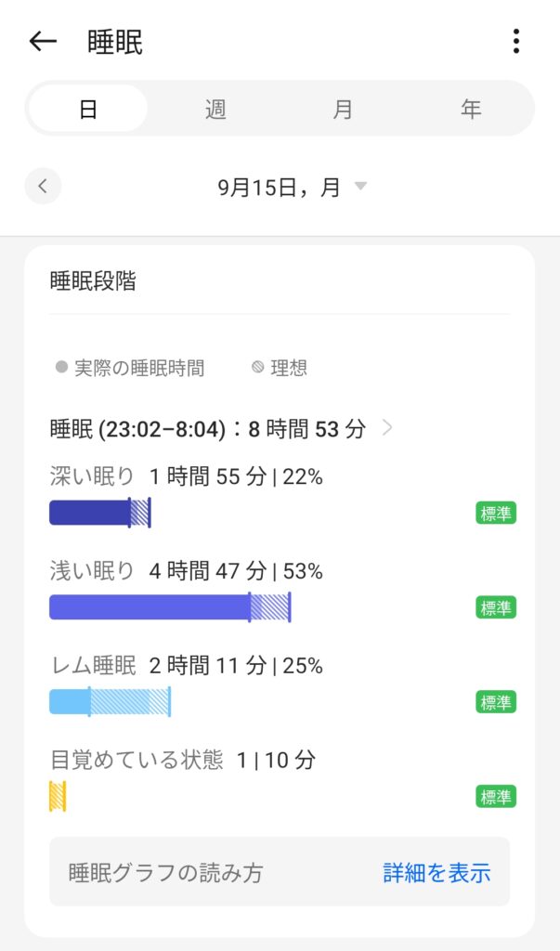The image size is (560, 951).
Task: Switch to the 日 (day) view
Action: coord(88,109)
